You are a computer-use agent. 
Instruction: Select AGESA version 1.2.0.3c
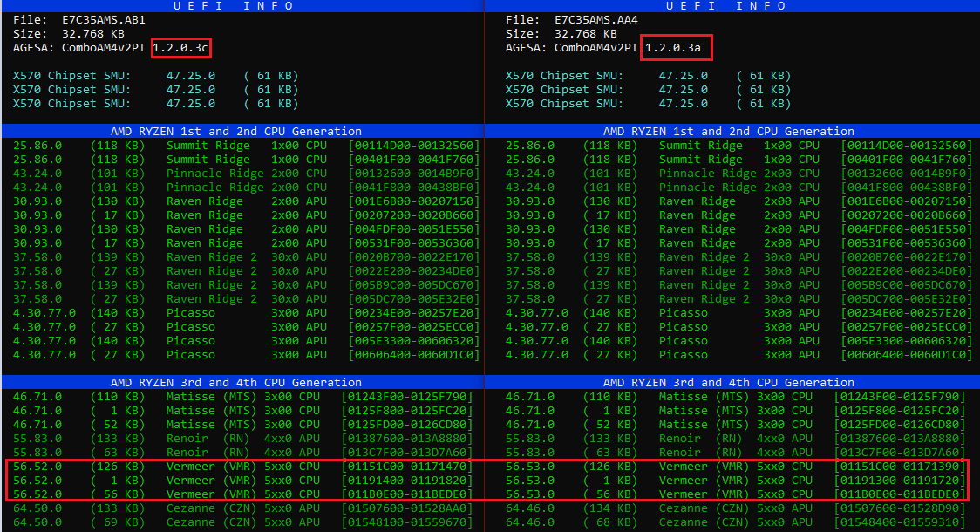tap(180, 47)
